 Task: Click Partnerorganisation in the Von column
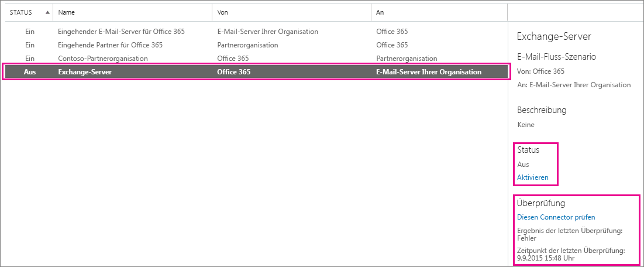pos(247,45)
